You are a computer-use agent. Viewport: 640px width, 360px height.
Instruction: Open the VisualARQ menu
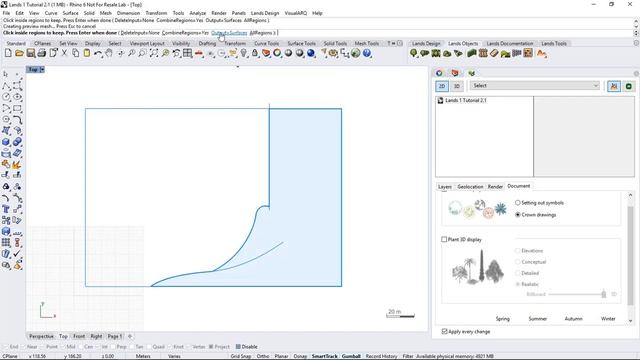(x=296, y=13)
